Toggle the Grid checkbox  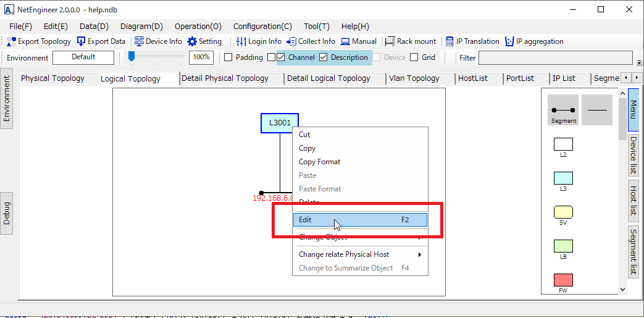414,57
